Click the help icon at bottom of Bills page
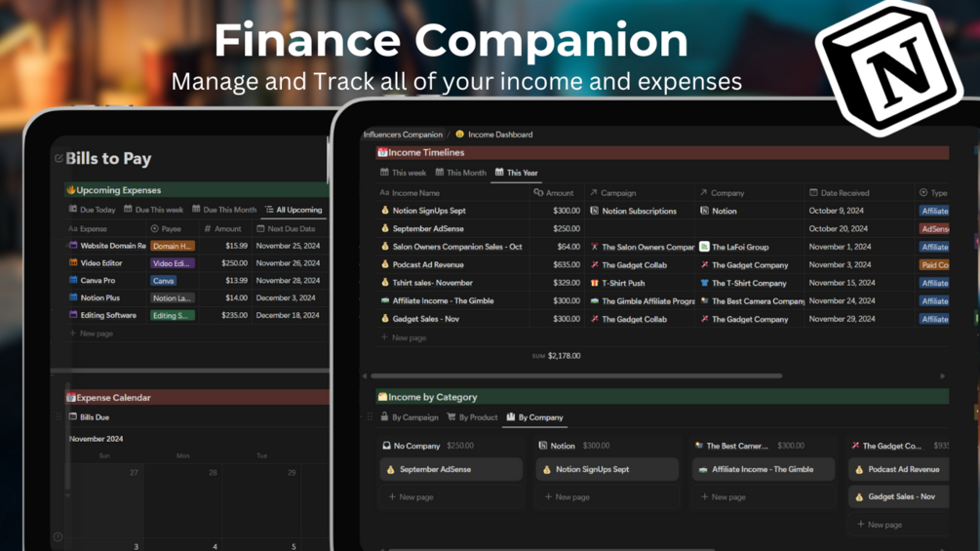 click(x=58, y=536)
